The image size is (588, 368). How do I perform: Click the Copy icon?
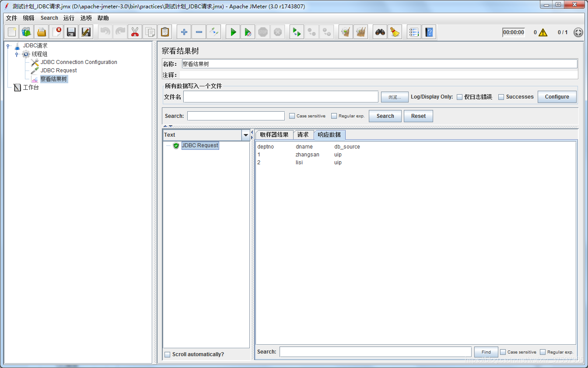tap(150, 32)
